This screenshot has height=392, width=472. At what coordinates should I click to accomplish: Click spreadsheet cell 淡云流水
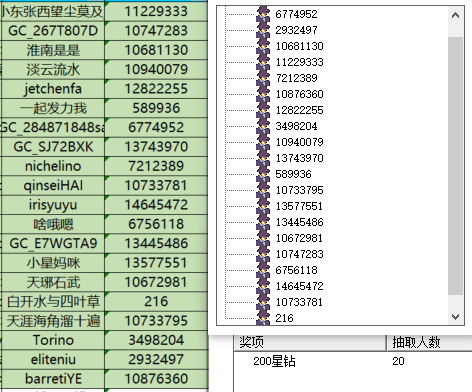pyautogui.click(x=53, y=70)
